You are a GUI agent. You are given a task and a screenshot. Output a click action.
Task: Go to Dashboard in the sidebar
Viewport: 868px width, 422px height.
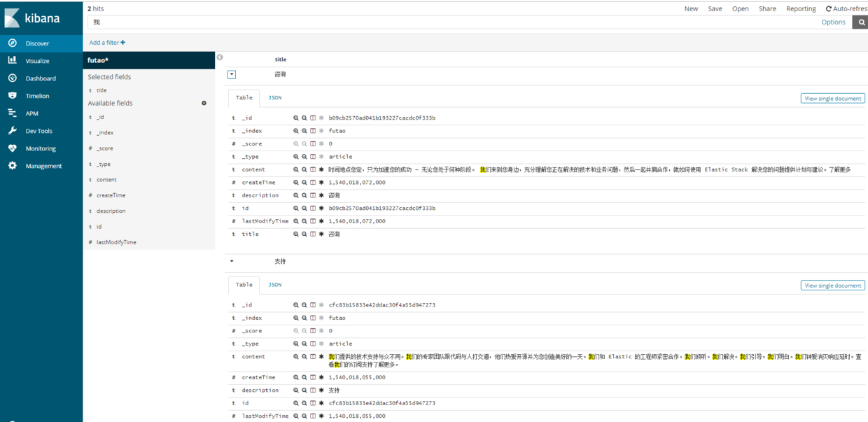tap(41, 78)
